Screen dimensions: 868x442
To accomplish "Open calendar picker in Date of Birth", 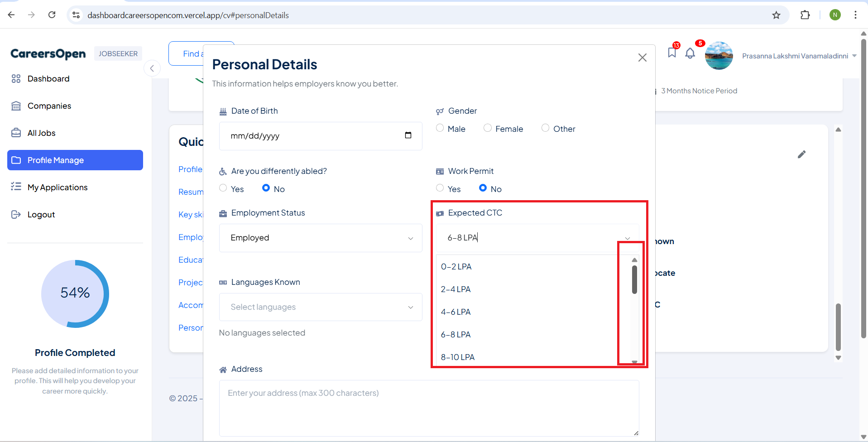I will coord(408,135).
